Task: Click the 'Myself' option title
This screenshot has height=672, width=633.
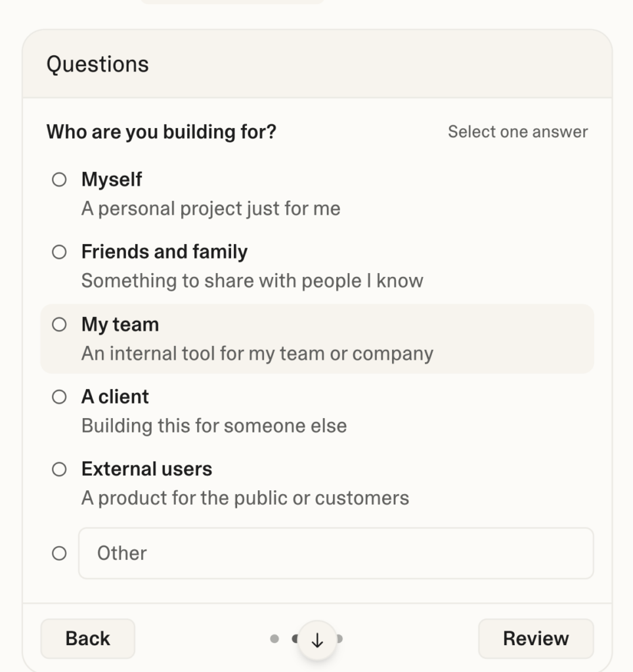Action: pos(112,180)
